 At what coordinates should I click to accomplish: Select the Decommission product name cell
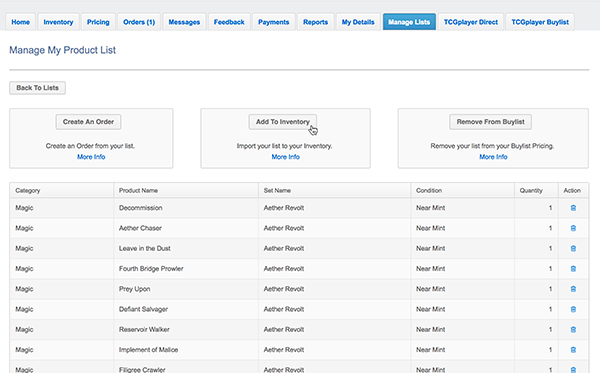click(x=186, y=208)
